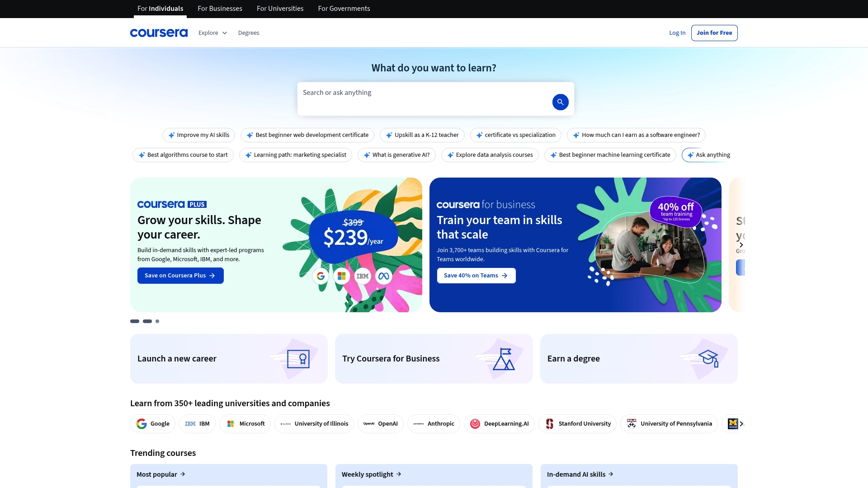Click the Log In link

click(x=677, y=33)
